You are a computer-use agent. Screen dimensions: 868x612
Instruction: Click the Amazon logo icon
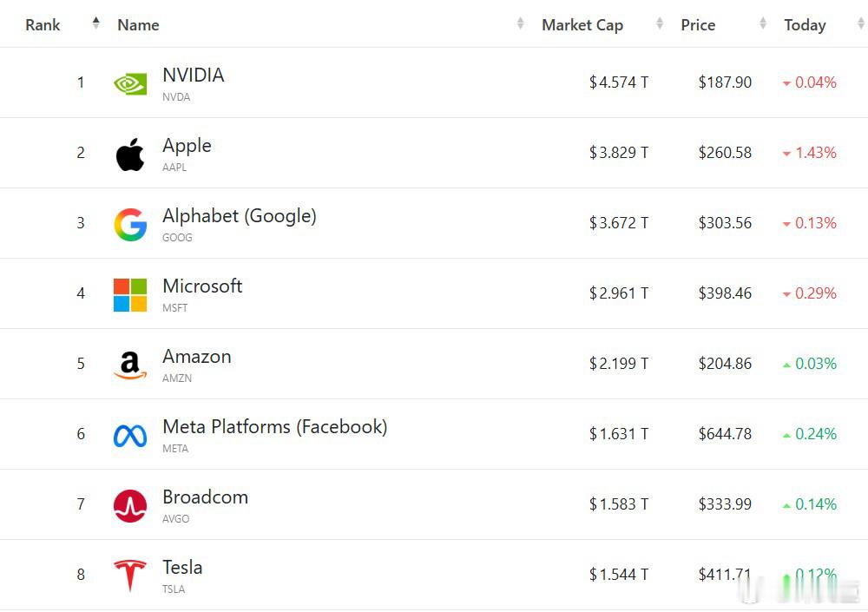(130, 365)
